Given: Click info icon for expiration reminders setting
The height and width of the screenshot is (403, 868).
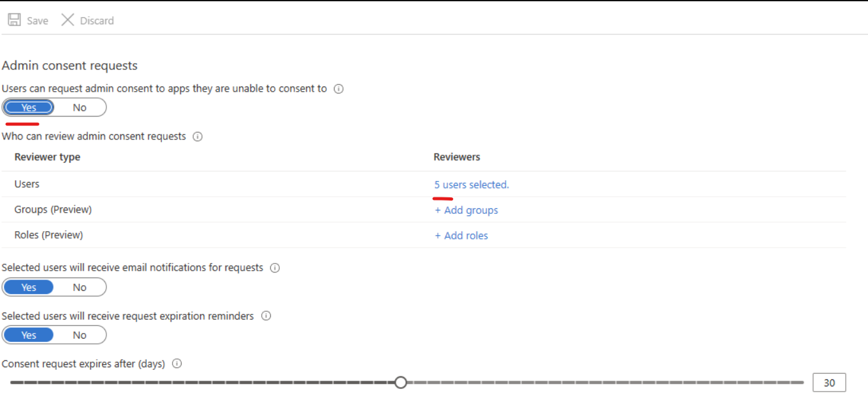Looking at the screenshot, I should 266,316.
